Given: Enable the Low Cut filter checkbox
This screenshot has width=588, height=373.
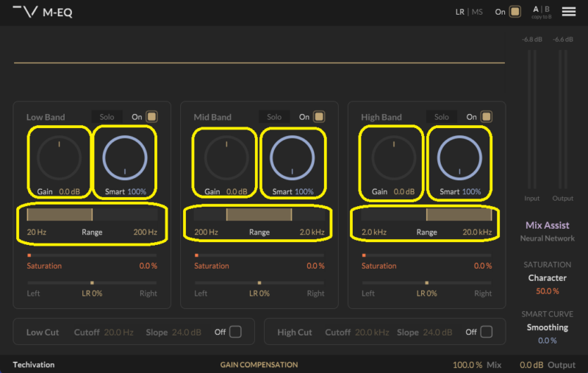Looking at the screenshot, I should tap(235, 332).
